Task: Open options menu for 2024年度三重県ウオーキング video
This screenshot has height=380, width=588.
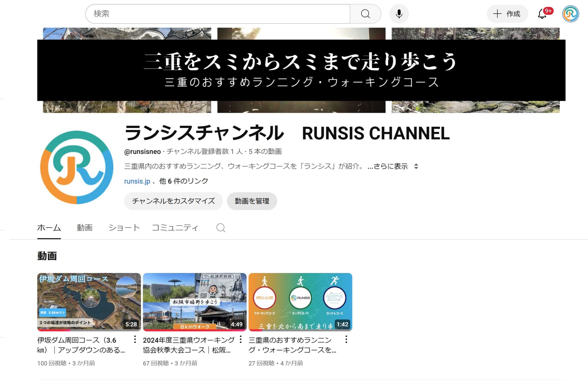Action: [241, 339]
